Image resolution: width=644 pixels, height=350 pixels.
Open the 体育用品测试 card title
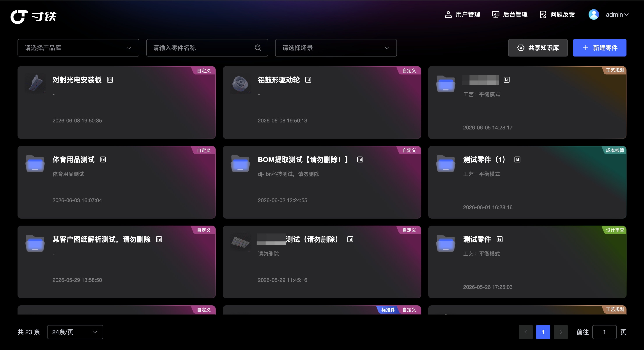click(x=74, y=159)
